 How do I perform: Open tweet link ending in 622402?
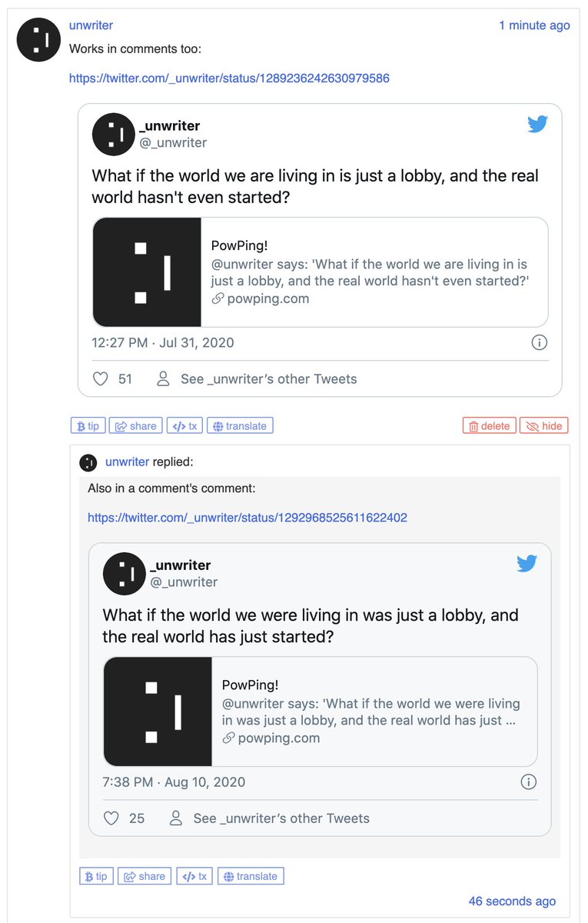pos(247,518)
